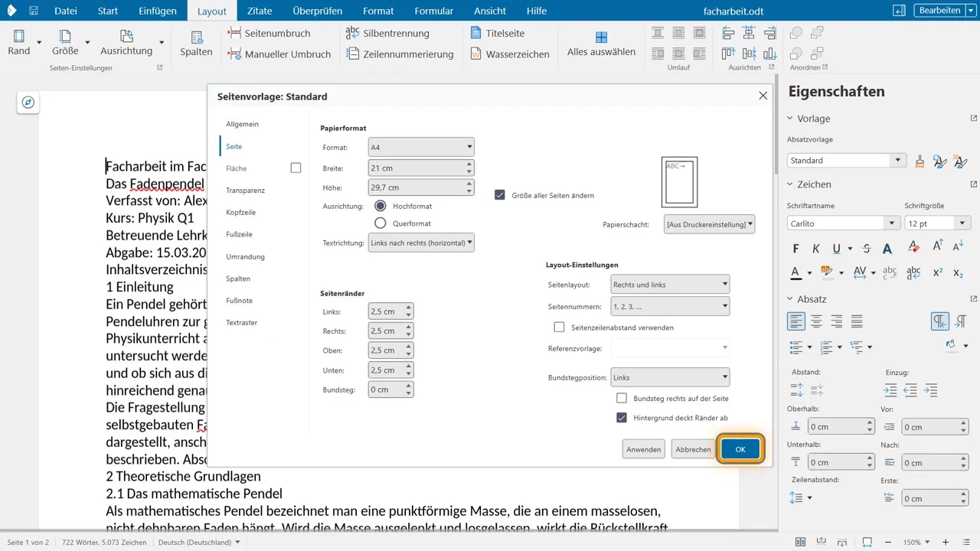Justify the paragraph in the sidebar
This screenshot has height=551, width=980.
pyautogui.click(x=857, y=321)
